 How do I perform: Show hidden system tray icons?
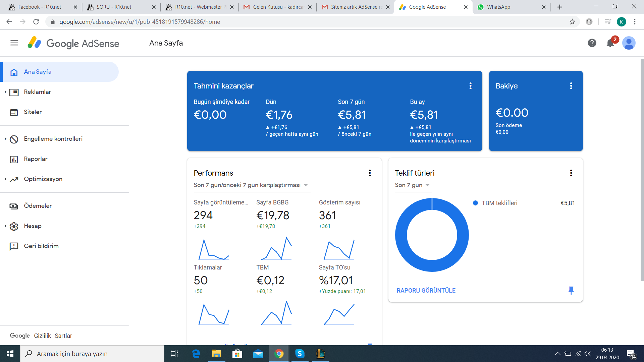[x=557, y=354]
